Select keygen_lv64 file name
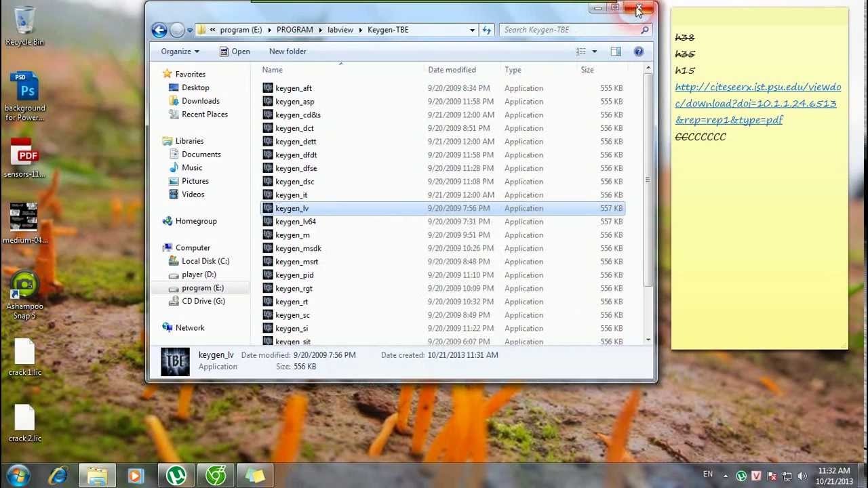The image size is (868, 488). click(x=296, y=222)
